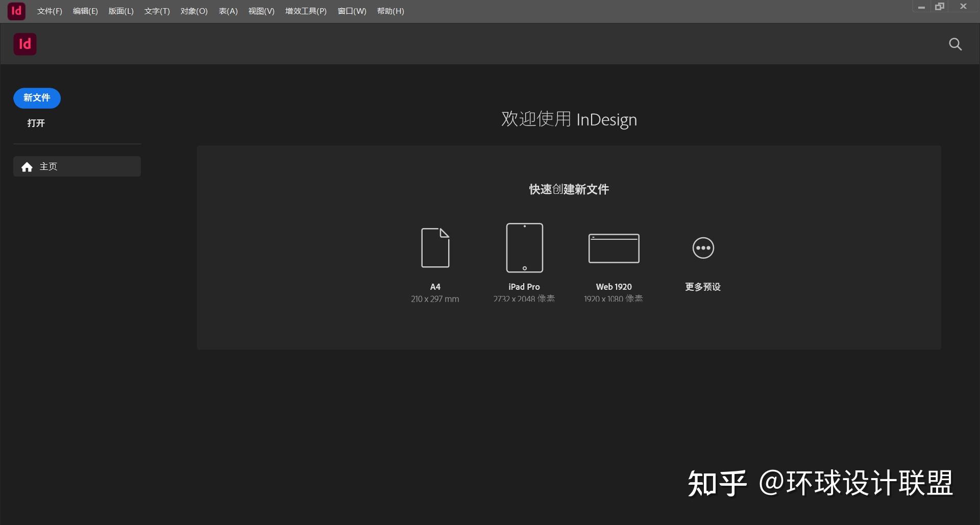
Task: Open the 对象(O) menu
Action: pos(194,11)
